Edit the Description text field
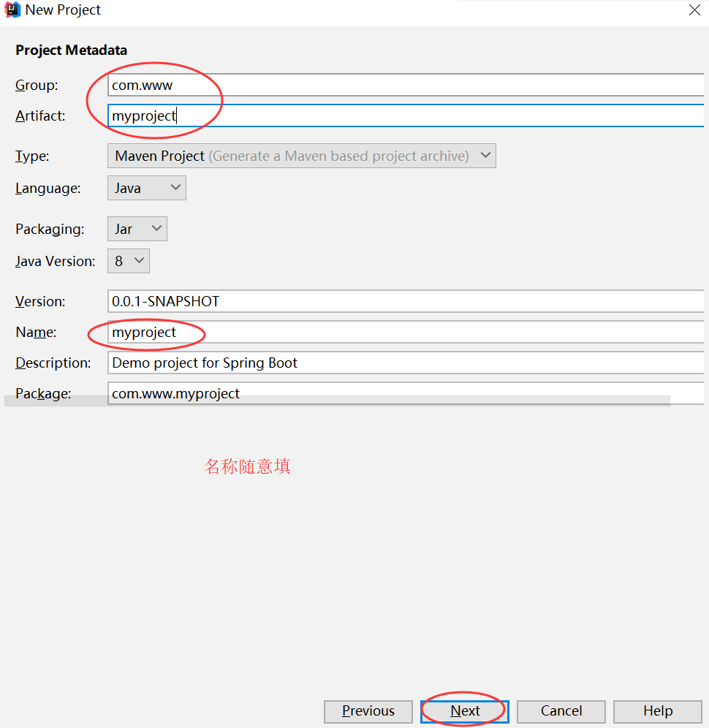709x728 pixels. [406, 363]
